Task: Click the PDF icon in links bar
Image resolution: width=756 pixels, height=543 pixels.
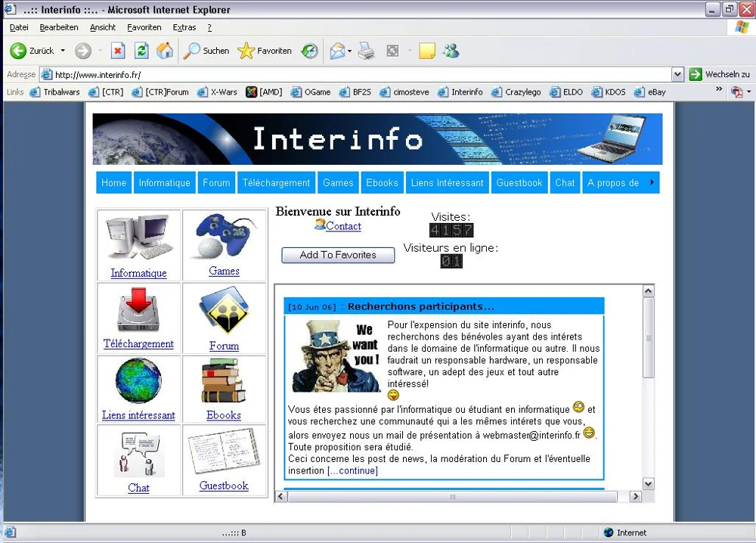Action: pos(736,92)
